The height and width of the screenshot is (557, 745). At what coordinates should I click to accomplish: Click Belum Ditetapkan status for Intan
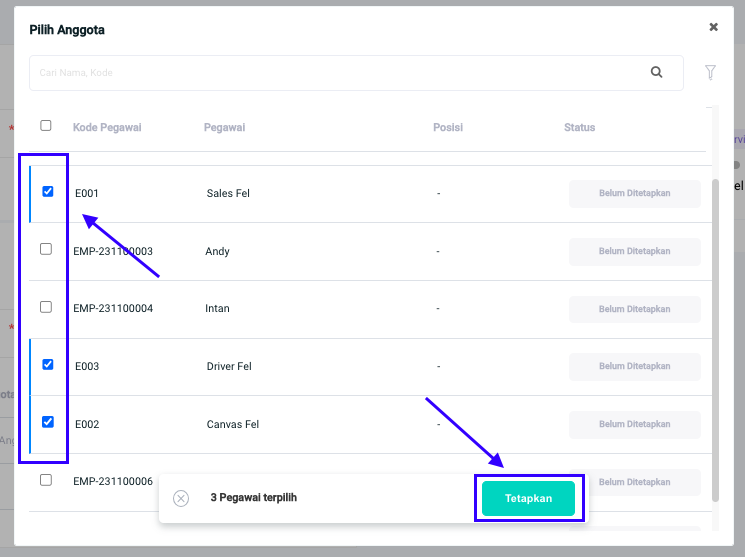click(634, 309)
